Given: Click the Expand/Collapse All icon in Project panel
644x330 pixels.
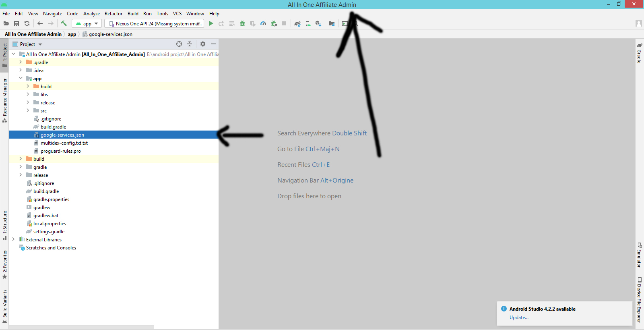Looking at the screenshot, I should pyautogui.click(x=190, y=44).
